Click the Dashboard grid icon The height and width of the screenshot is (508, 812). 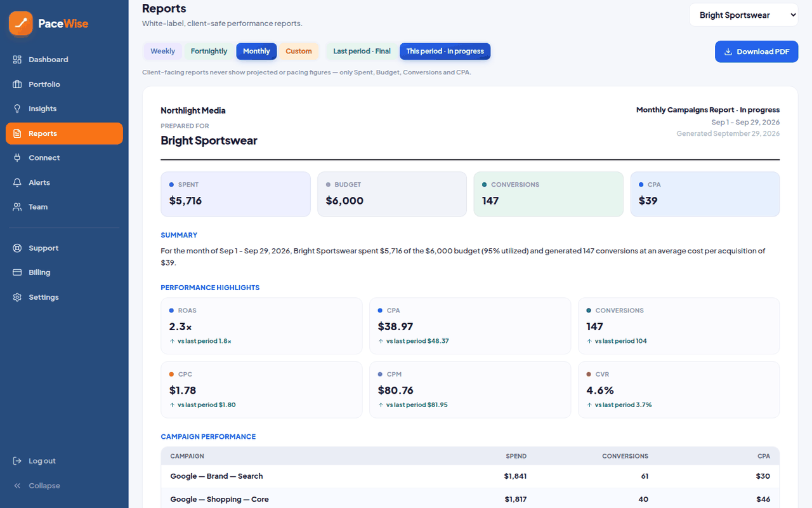coord(17,60)
